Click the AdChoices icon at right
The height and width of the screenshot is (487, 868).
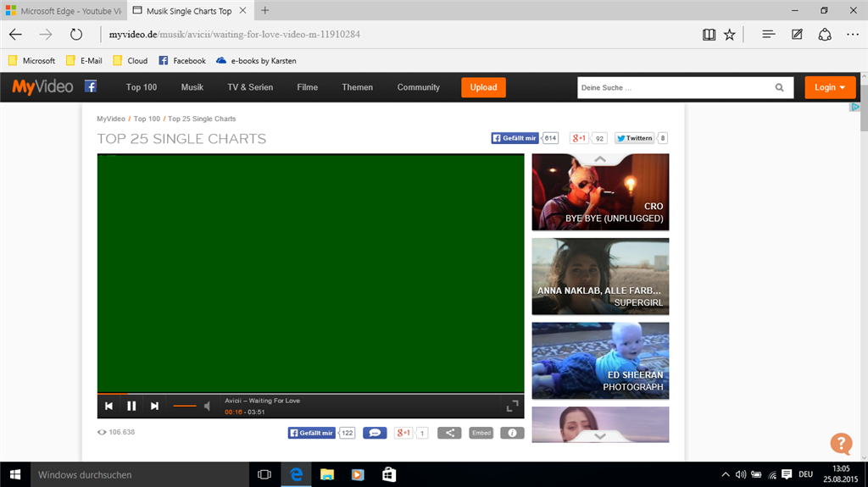click(854, 107)
